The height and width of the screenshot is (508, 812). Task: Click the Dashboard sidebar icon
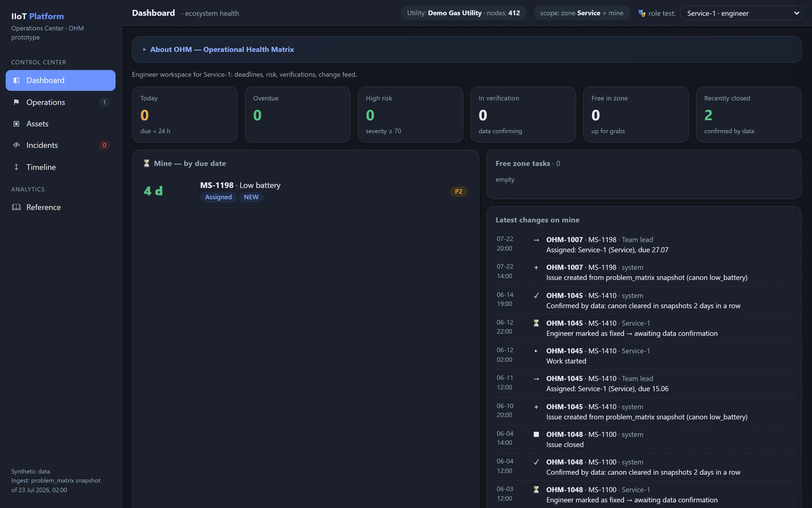(x=16, y=80)
